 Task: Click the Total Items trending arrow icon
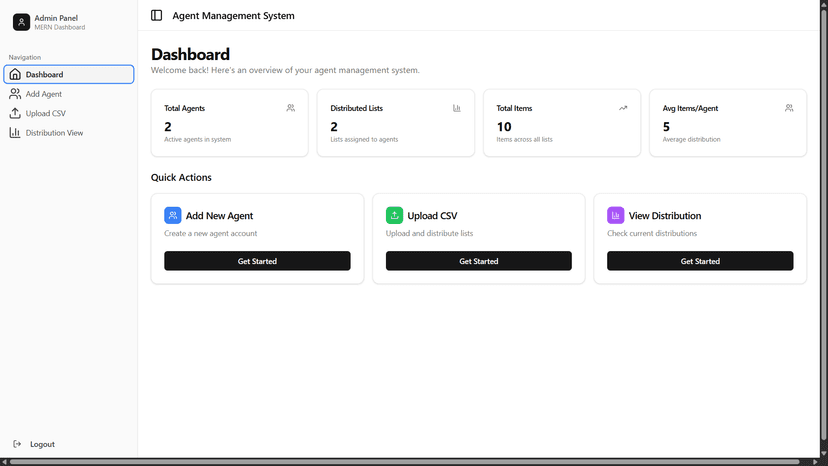(623, 108)
